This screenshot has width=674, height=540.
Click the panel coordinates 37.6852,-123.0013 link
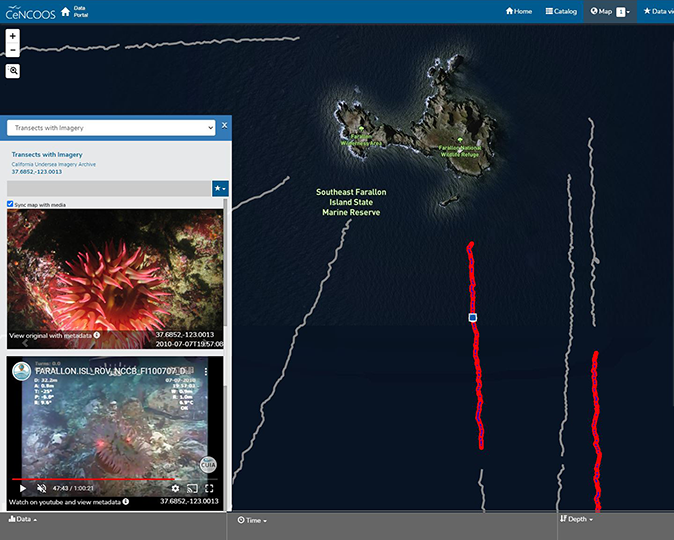tap(37, 172)
